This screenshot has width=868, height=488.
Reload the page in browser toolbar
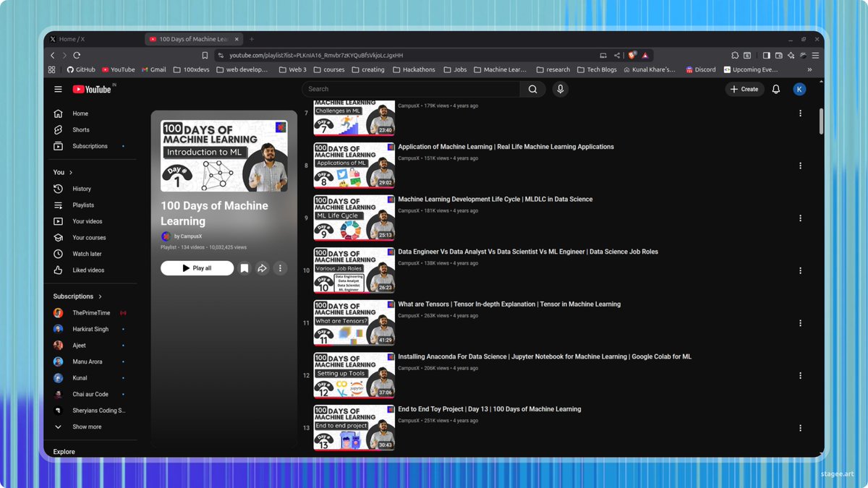coord(77,55)
